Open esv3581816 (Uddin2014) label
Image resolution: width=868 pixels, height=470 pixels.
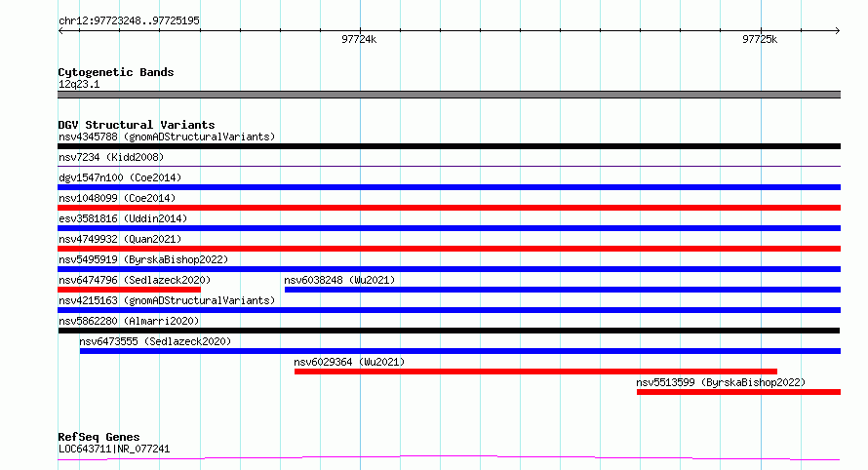(123, 218)
